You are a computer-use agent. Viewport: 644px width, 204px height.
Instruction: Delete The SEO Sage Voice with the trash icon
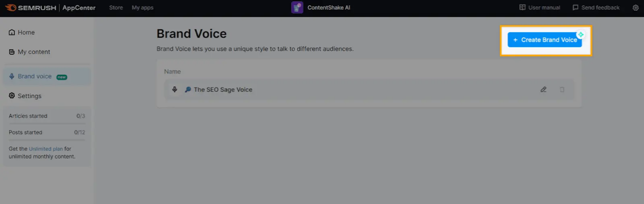pos(562,89)
